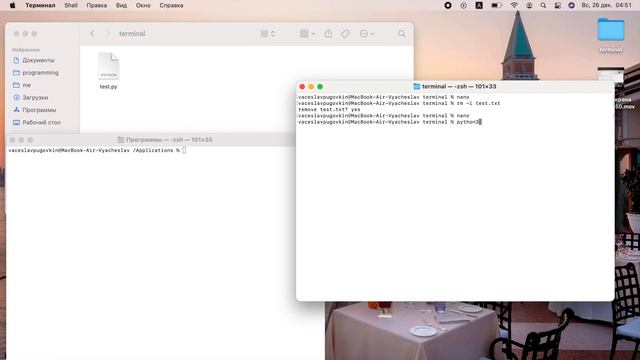Open the Apple menu
The image size is (640, 360).
click(x=12, y=5)
